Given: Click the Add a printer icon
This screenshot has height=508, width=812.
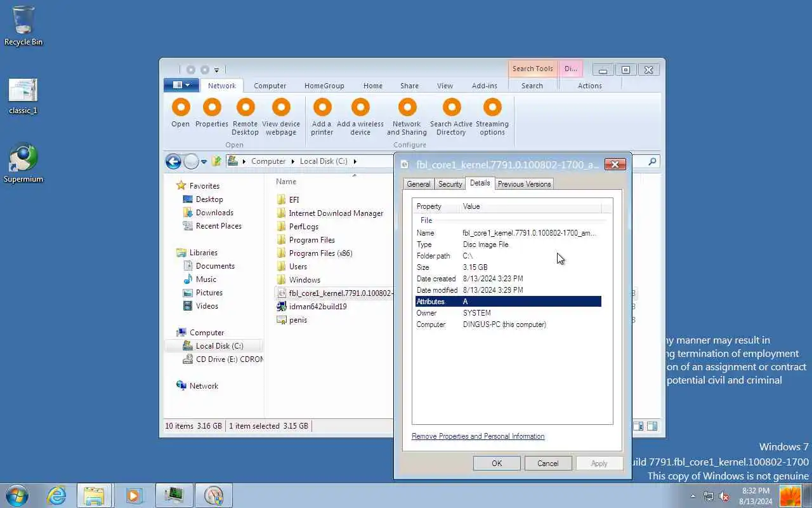Looking at the screenshot, I should (322, 107).
